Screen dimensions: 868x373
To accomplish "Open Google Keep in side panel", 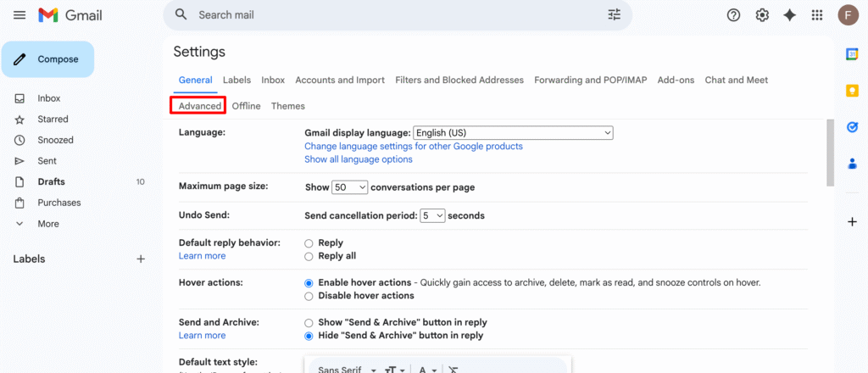I will coord(852,90).
